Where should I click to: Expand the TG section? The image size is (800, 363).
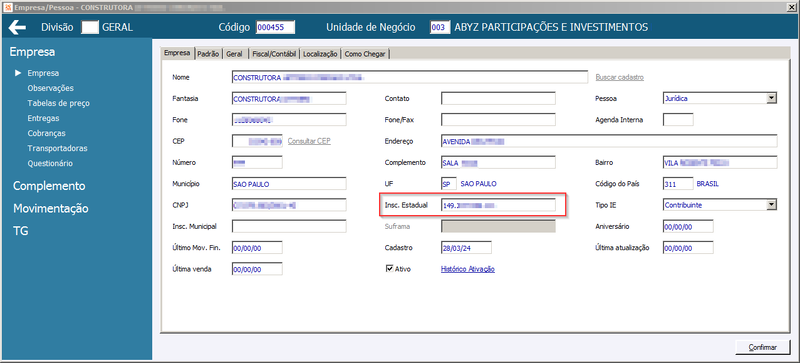coord(20,231)
